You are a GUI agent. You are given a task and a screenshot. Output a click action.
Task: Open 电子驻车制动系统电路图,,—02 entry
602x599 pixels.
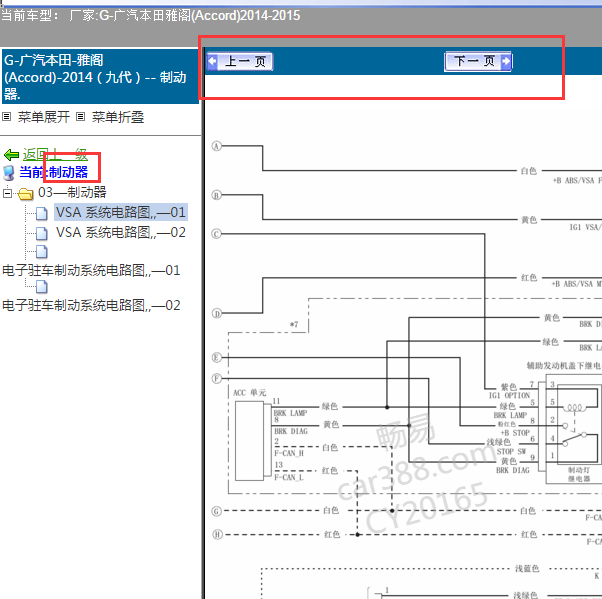pos(91,306)
